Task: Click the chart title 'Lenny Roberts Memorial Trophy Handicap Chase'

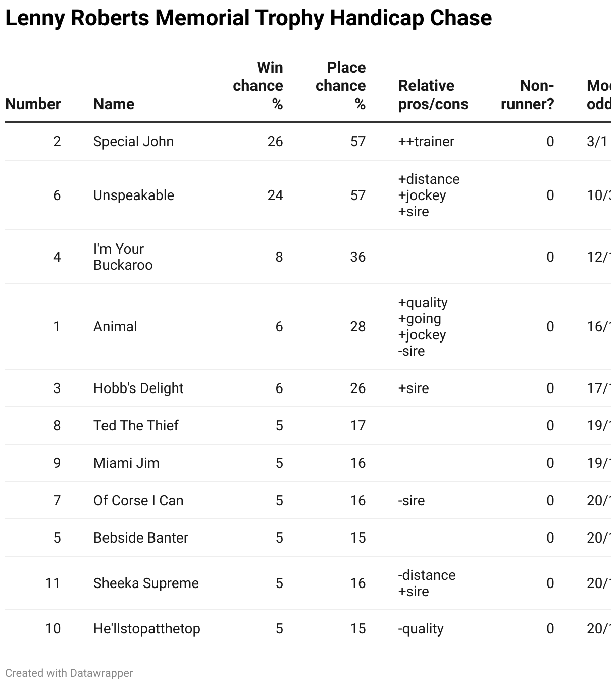Action: [248, 19]
